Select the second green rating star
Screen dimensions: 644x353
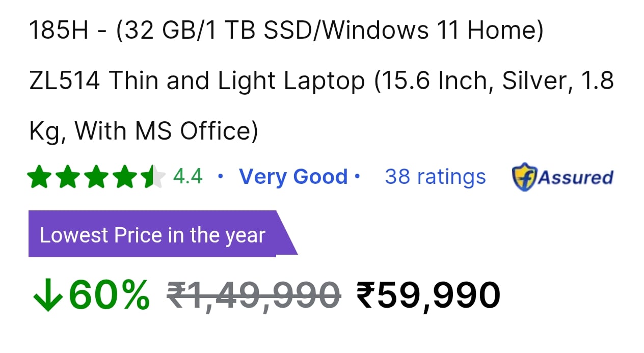point(68,177)
